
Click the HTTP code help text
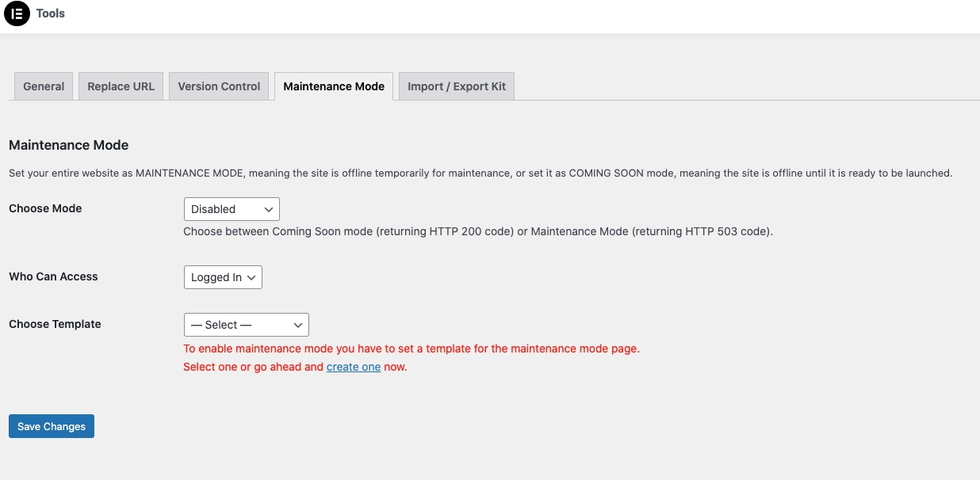point(477,232)
